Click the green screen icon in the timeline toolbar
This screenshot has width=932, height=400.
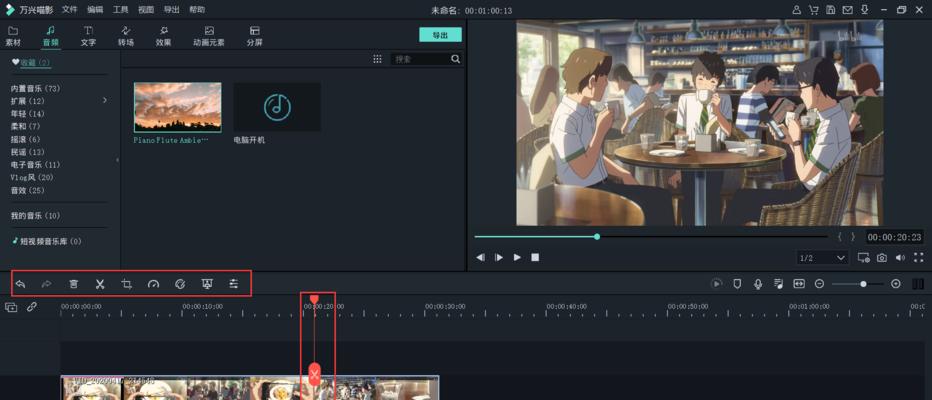click(207, 284)
